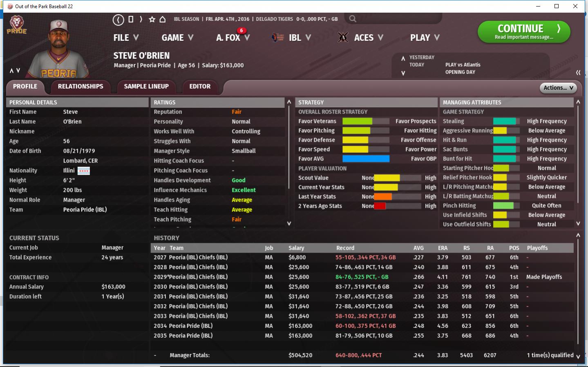The height and width of the screenshot is (367, 588).
Task: Click the '24 years' Total Experience value
Action: (112, 257)
